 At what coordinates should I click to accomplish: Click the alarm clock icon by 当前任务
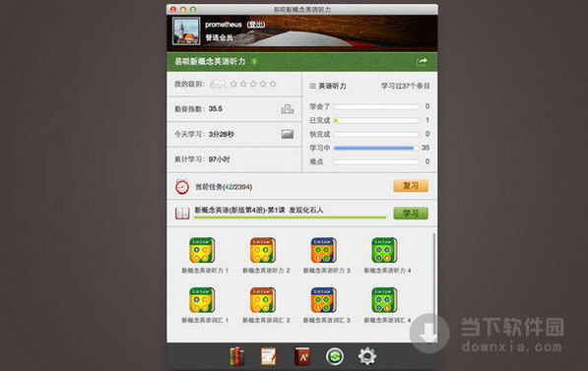tap(182, 186)
